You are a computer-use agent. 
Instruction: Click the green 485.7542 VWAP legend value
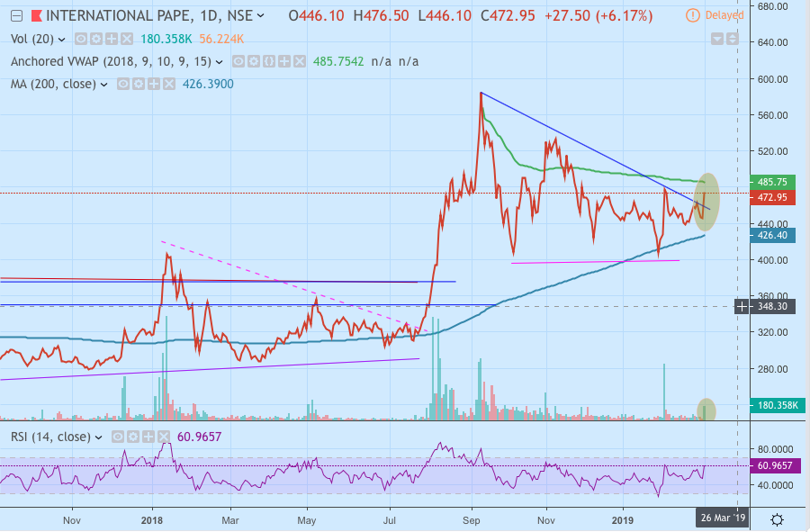coord(338,61)
